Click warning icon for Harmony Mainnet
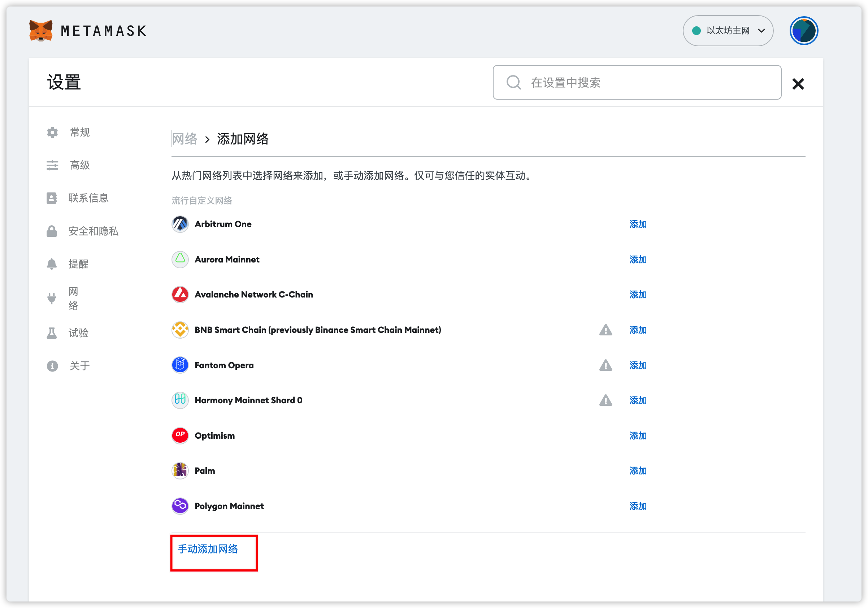This screenshot has height=608, width=868. click(606, 400)
